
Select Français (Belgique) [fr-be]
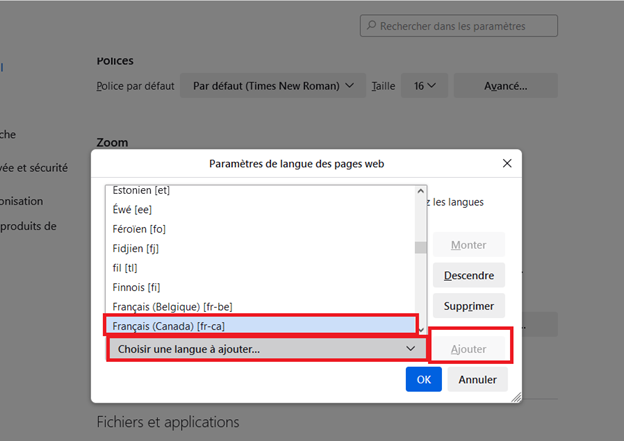click(x=172, y=306)
